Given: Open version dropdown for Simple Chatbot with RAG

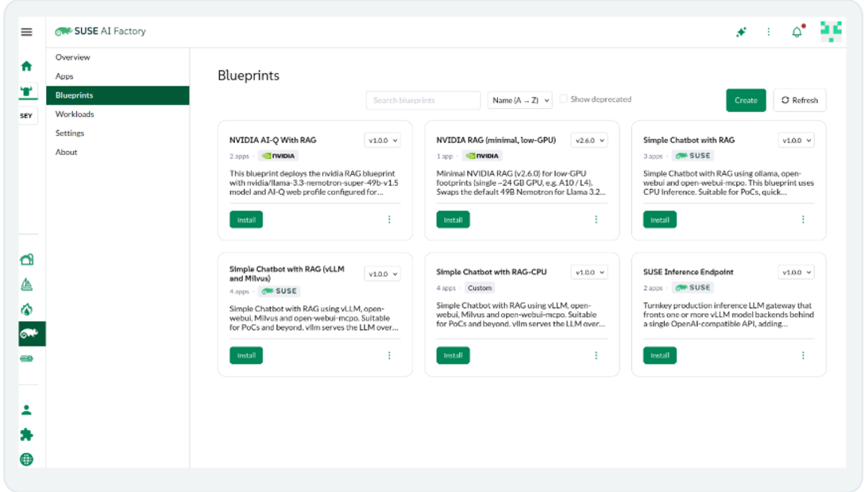Looking at the screenshot, I should 797,140.
